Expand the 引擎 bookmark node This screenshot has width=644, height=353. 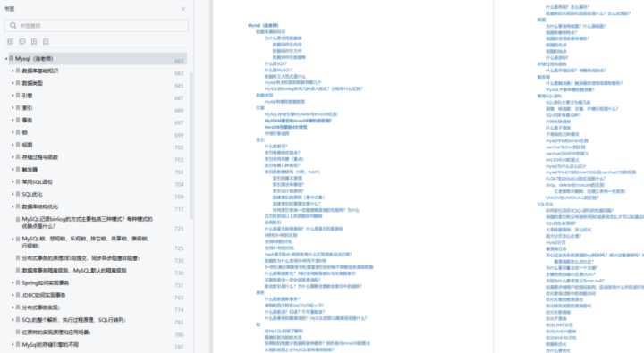13,96
